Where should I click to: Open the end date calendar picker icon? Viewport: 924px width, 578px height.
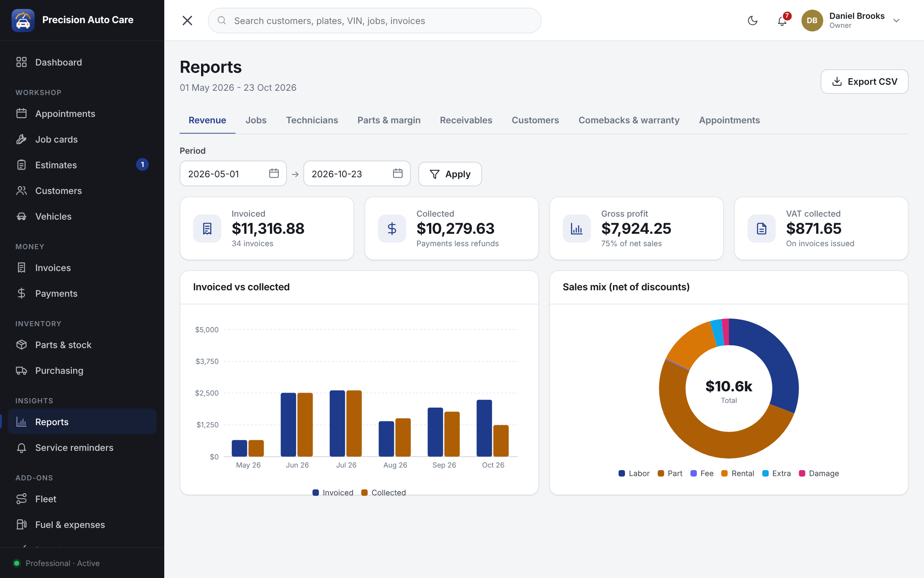tap(398, 173)
